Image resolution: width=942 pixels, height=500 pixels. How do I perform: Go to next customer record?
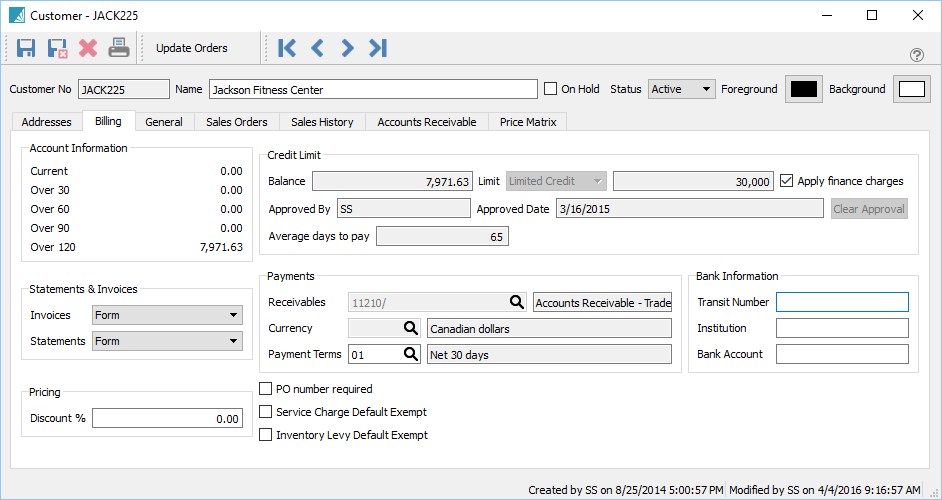click(x=347, y=48)
